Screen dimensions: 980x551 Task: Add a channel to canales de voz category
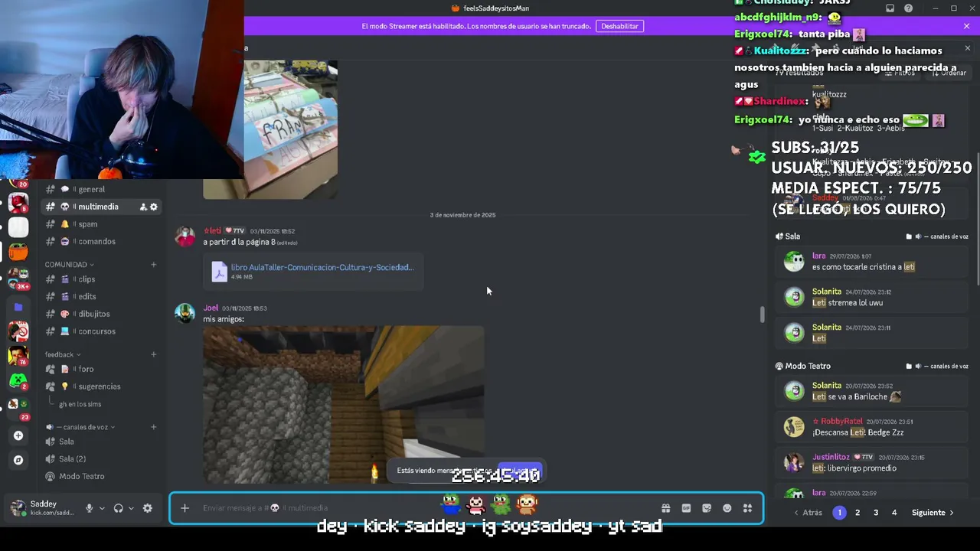[153, 427]
